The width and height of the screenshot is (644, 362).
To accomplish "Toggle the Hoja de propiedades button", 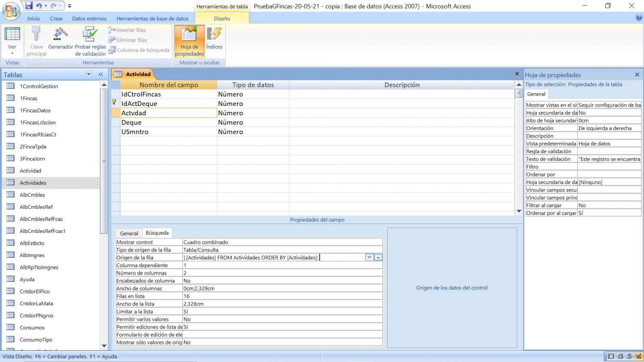I will coord(189,41).
